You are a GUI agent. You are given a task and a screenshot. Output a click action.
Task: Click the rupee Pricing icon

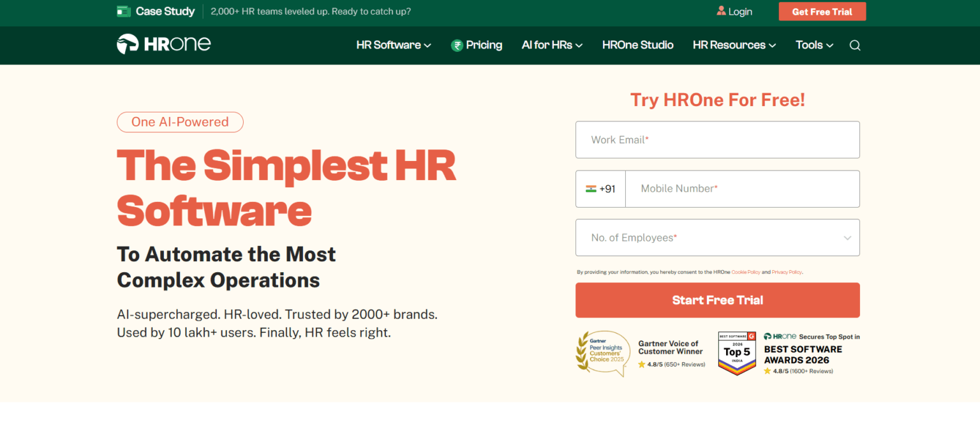[457, 45]
